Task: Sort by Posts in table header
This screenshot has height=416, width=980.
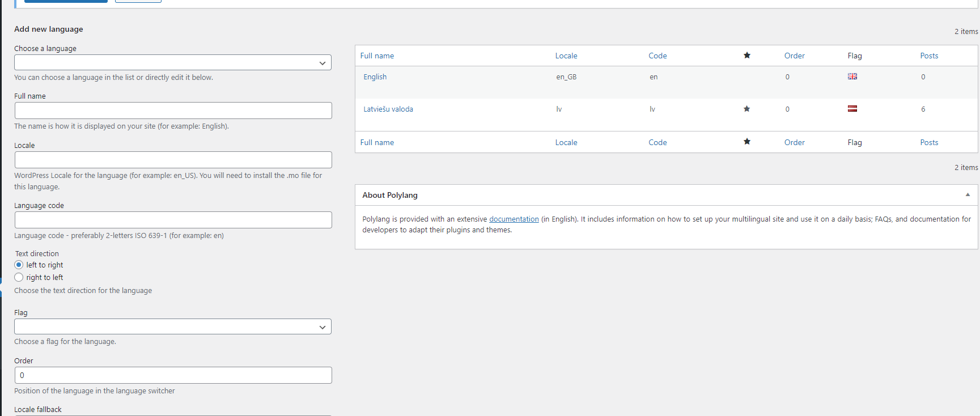Action: click(x=929, y=56)
